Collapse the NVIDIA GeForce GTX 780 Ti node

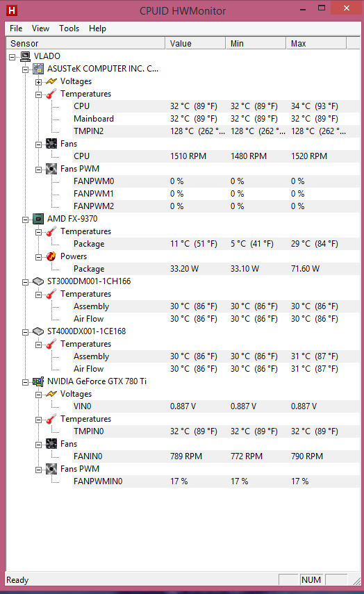pyautogui.click(x=25, y=382)
